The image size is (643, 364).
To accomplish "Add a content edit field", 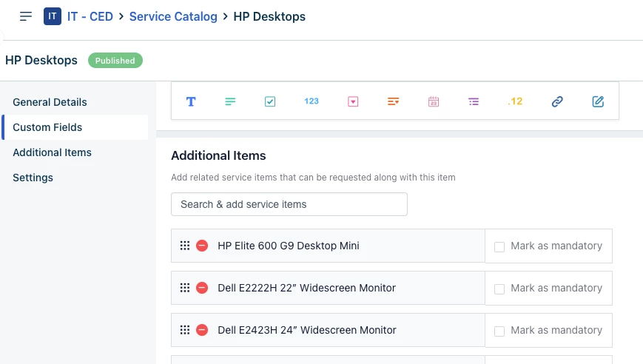I will [598, 101].
